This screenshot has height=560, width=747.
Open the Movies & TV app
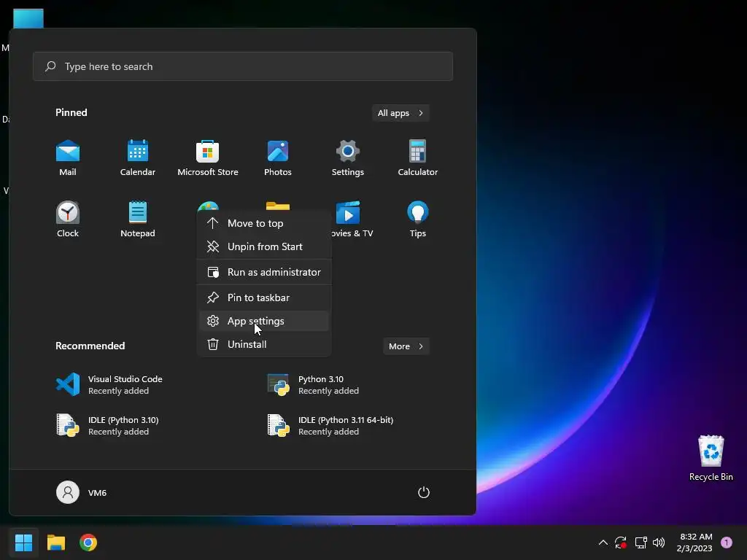tap(352, 219)
